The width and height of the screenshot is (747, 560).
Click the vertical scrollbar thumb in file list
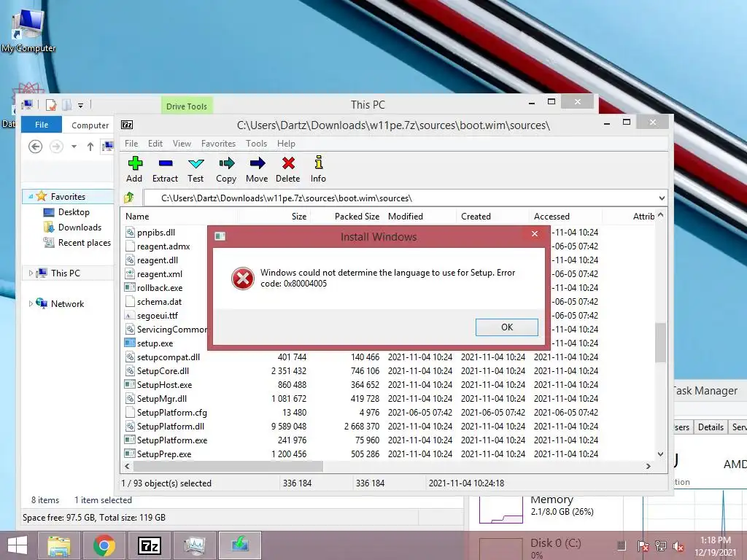click(659, 343)
